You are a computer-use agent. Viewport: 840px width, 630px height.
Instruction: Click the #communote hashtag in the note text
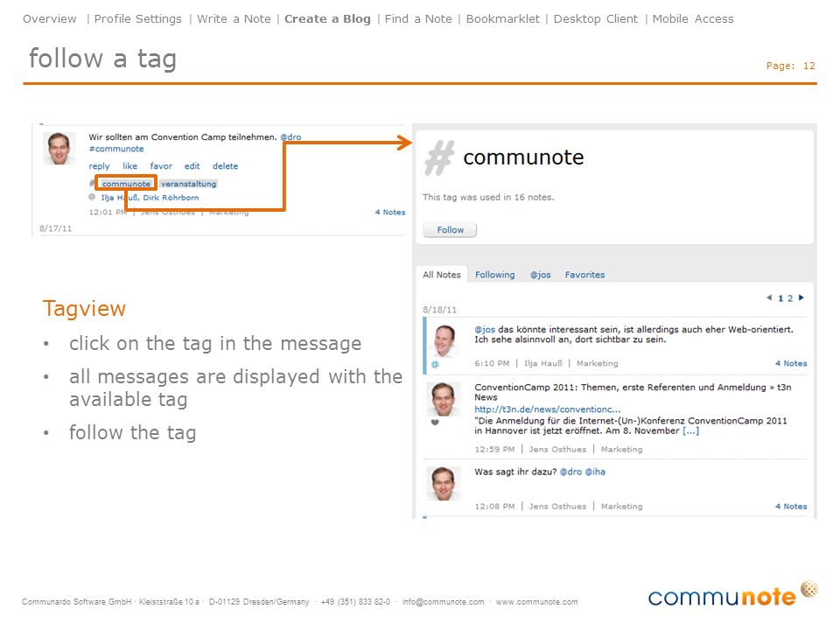(x=116, y=149)
